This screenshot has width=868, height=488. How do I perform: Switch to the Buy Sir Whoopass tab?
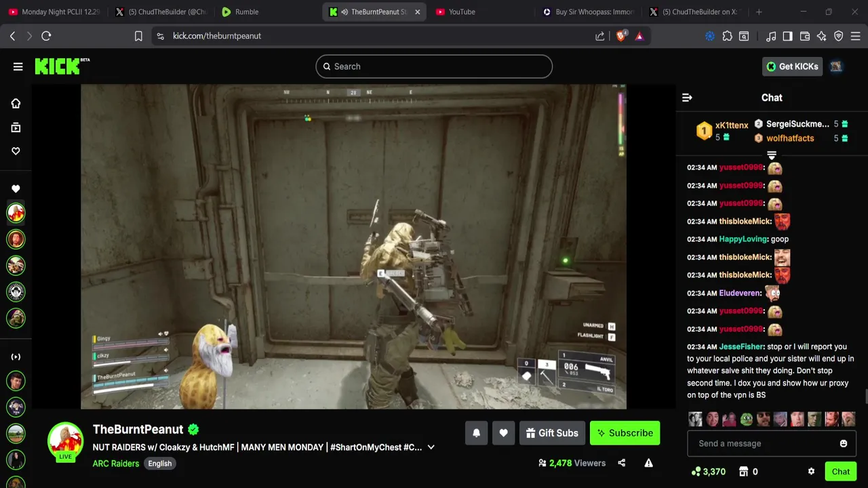pyautogui.click(x=587, y=12)
